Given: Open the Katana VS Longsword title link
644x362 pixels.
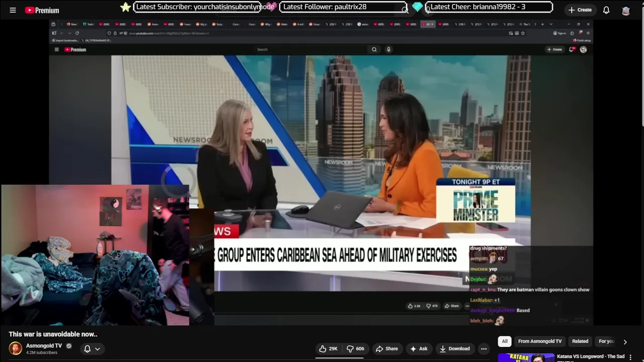Looking at the screenshot, I should click(590, 356).
